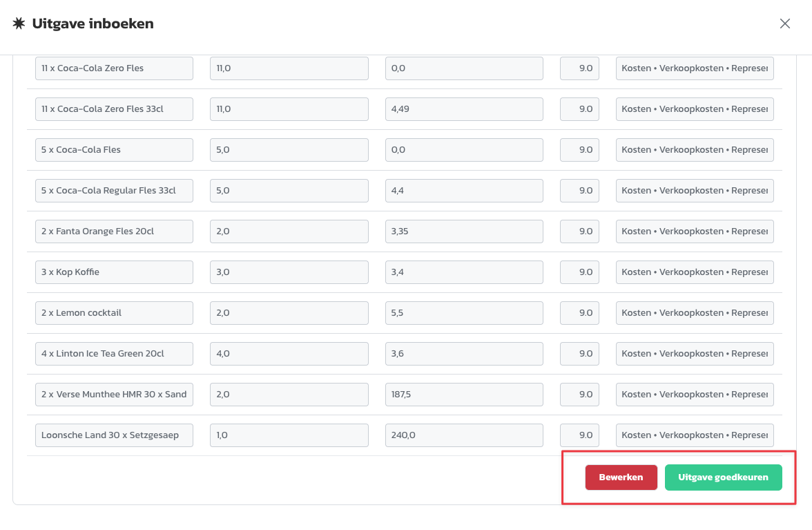Approve expense with Uitgave goedkeuren button
The image size is (812, 530).
[723, 477]
